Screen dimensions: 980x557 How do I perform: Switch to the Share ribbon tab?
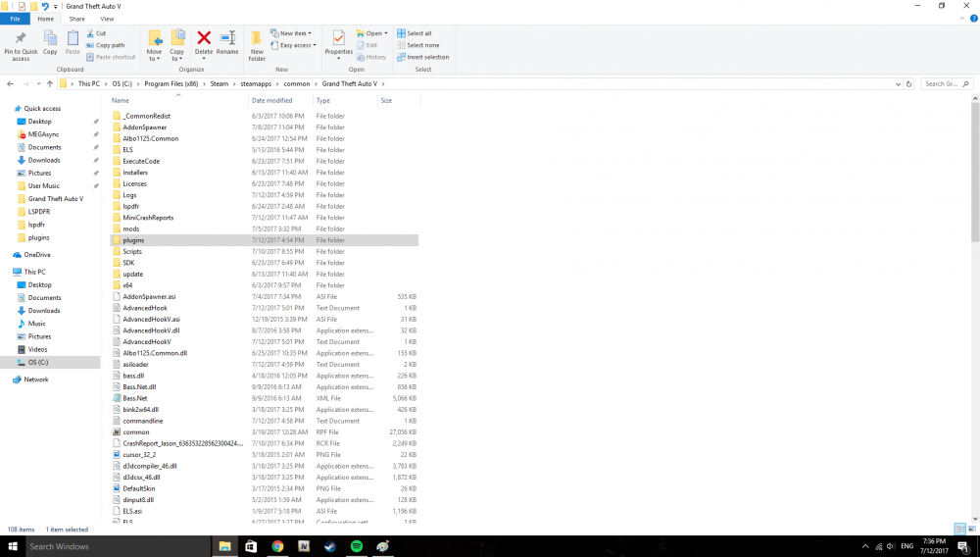pyautogui.click(x=76, y=19)
